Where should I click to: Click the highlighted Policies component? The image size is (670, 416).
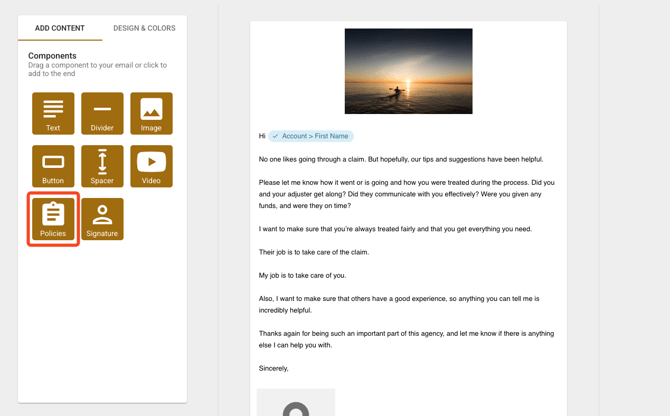(x=53, y=219)
